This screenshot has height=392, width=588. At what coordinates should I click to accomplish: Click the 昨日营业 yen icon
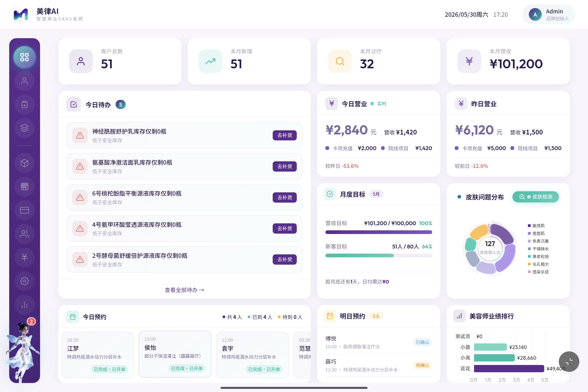click(461, 104)
